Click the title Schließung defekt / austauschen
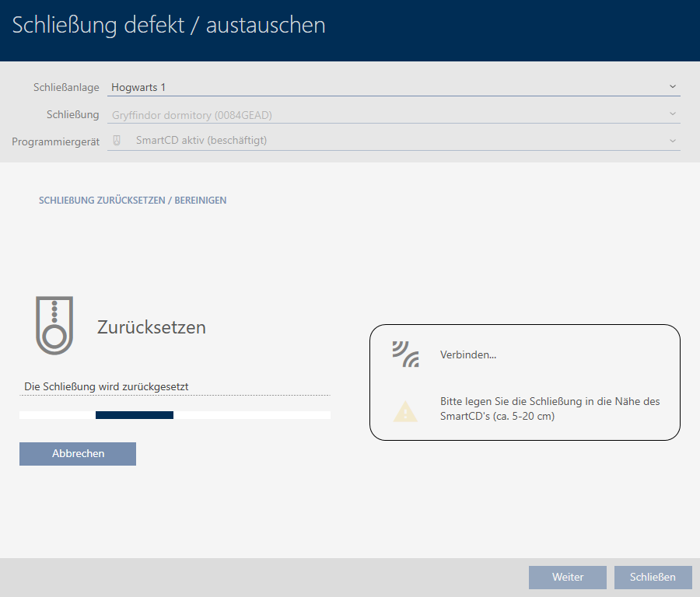 tap(169, 26)
